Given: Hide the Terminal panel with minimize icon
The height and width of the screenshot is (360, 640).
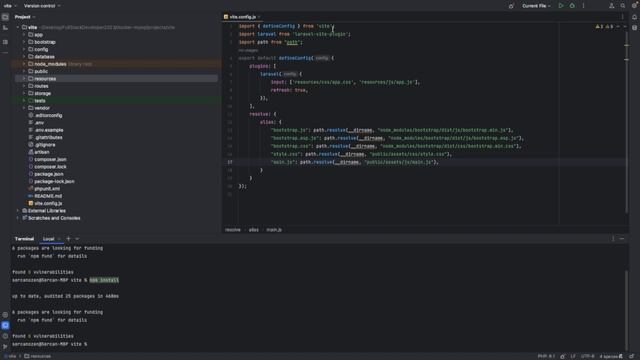Looking at the screenshot, I should [x=622, y=239].
